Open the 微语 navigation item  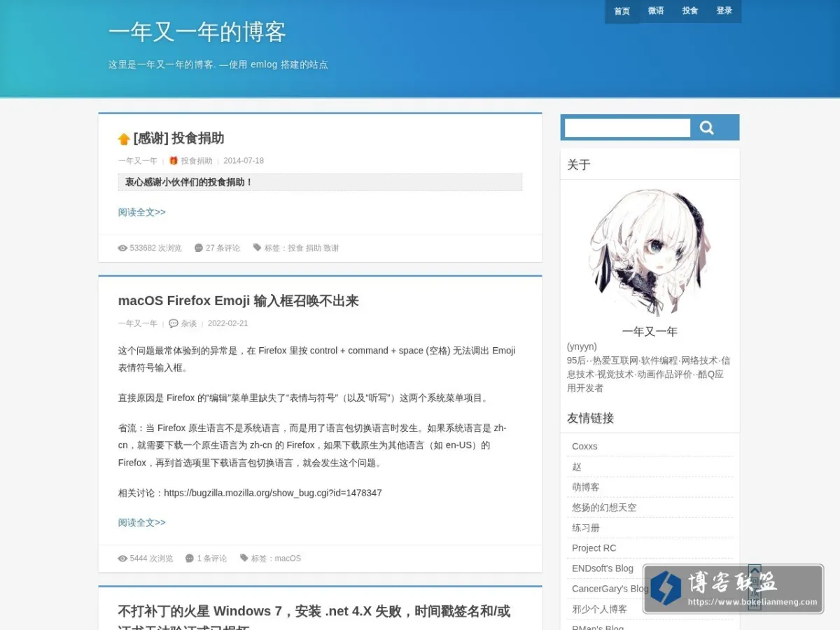point(656,11)
